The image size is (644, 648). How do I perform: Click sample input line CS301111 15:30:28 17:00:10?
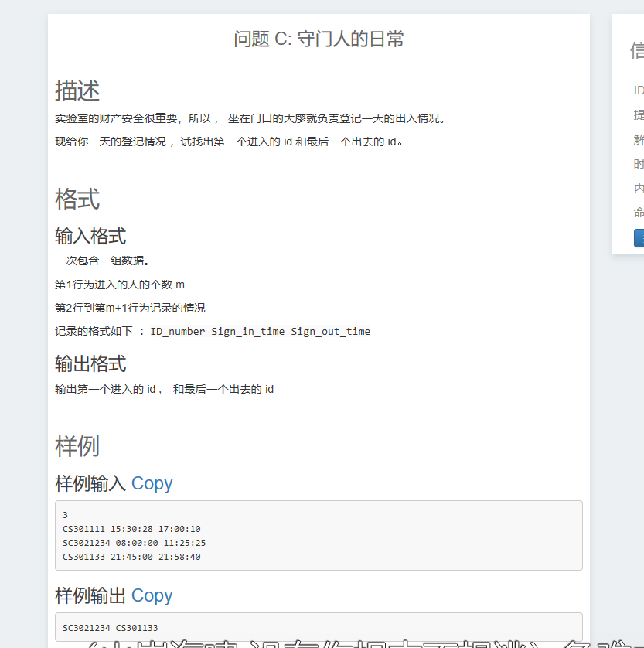pyautogui.click(x=131, y=529)
